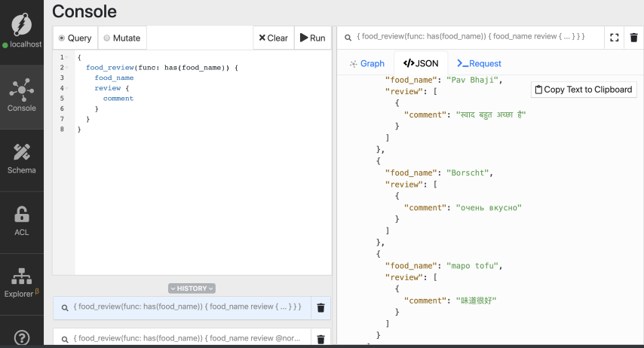This screenshot has width=644, height=348.
Task: Go to the ACL section
Action: [22, 220]
